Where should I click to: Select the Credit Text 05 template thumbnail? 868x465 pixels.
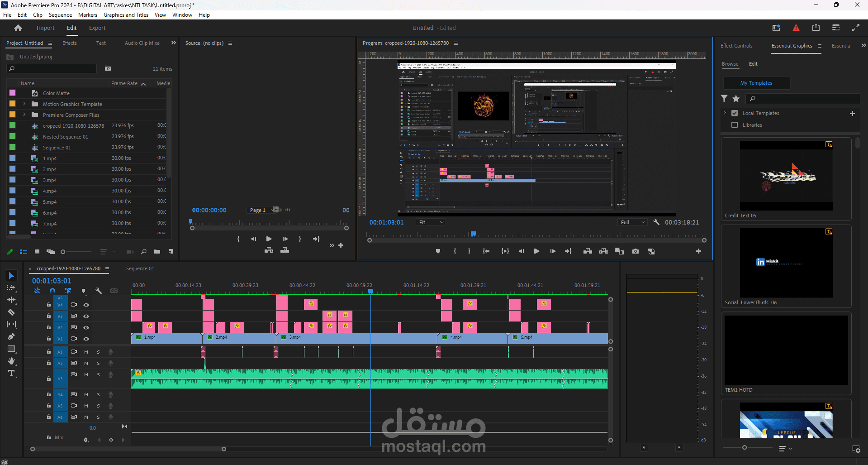tap(786, 175)
